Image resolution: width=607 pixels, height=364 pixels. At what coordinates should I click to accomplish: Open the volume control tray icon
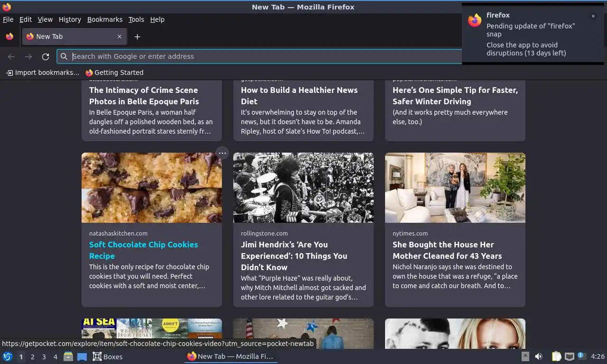(x=539, y=356)
